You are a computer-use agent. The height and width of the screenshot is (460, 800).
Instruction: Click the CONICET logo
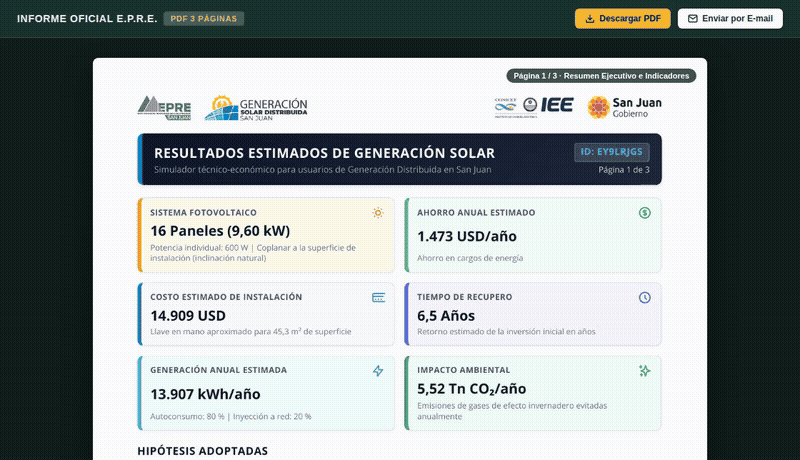(x=505, y=108)
